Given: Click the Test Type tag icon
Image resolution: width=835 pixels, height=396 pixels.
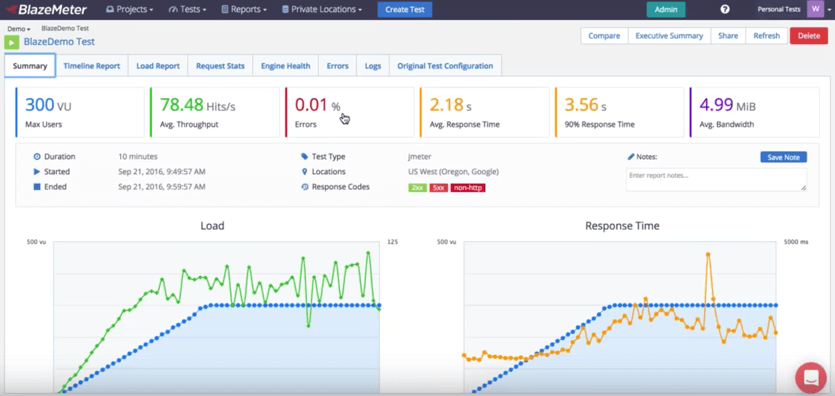Looking at the screenshot, I should point(305,157).
